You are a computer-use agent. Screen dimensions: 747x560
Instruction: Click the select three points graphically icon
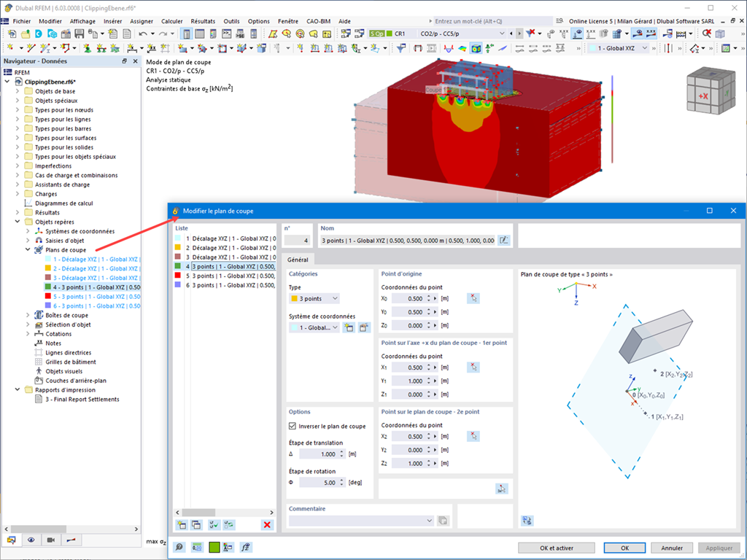(501, 489)
